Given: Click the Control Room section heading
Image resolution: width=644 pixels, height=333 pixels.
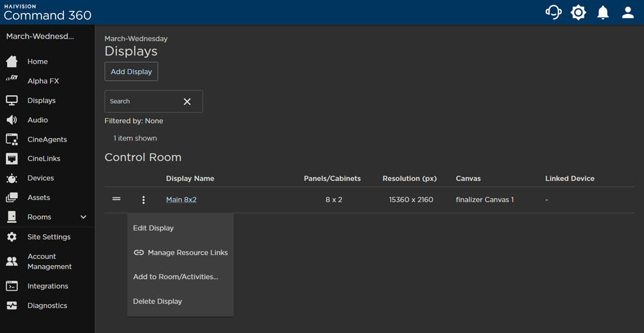Looking at the screenshot, I should (143, 157).
